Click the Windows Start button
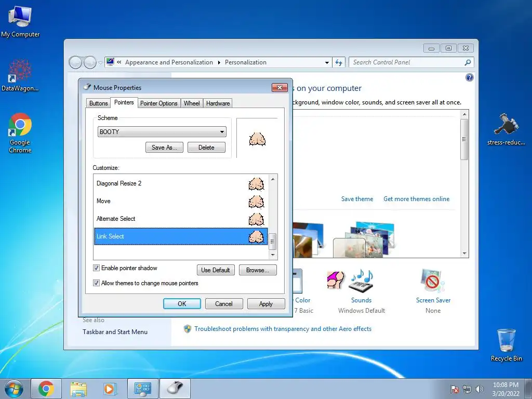The width and height of the screenshot is (532, 399). coord(14,389)
